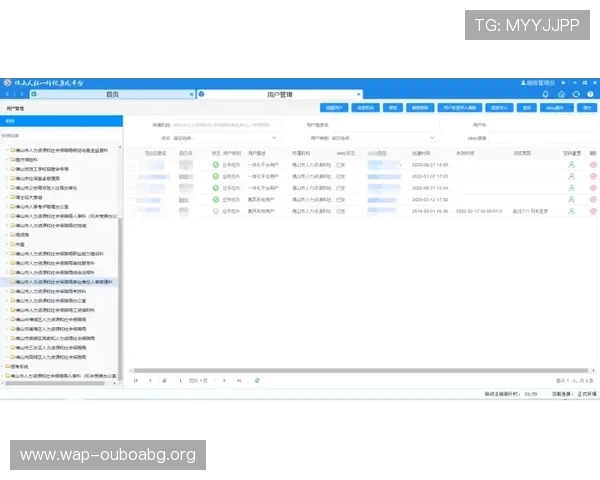The width and height of the screenshot is (600, 480).
Task: Select 佛山市顺德区民政和人力资源社会保障局 folder
Action: pyautogui.click(x=52, y=338)
